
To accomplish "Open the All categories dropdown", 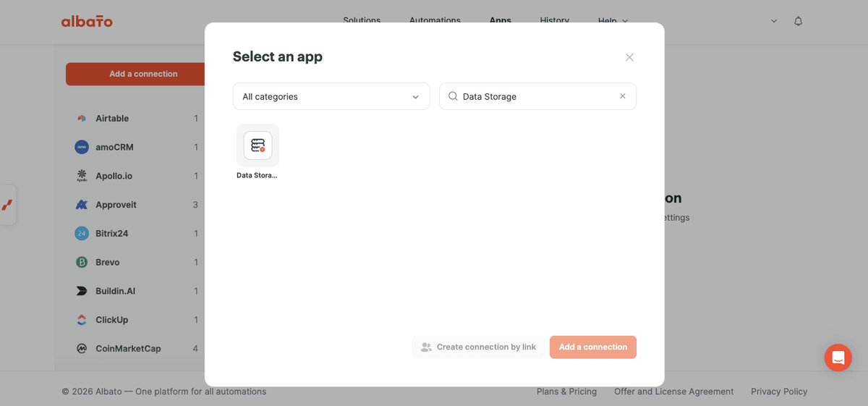I will (x=331, y=96).
